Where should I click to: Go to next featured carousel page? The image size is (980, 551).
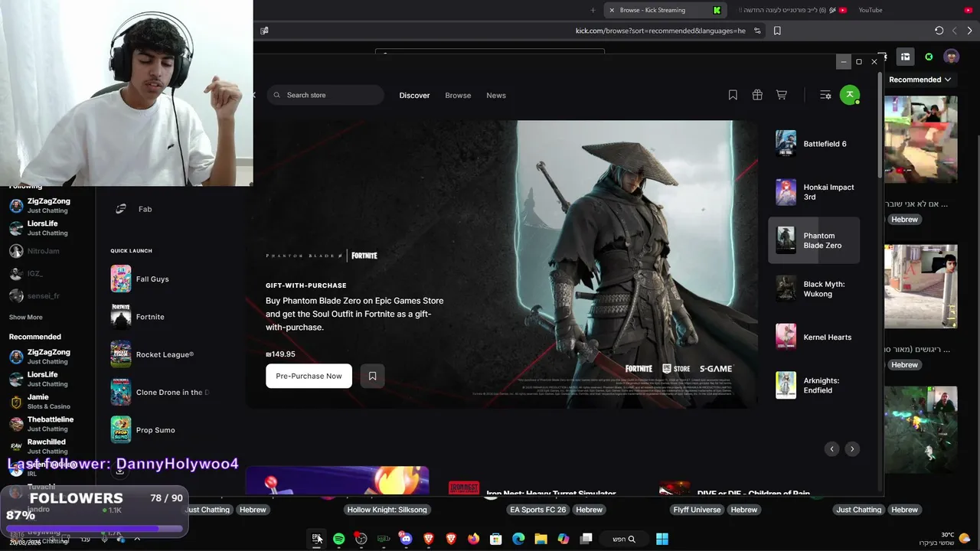(x=852, y=449)
